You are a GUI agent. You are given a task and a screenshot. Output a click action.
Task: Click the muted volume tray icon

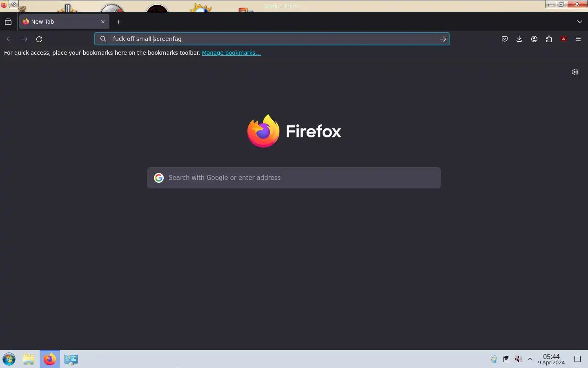click(518, 359)
